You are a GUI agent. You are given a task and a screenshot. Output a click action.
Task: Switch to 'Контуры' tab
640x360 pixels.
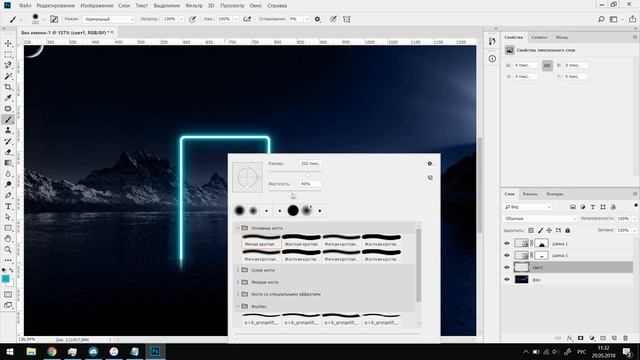[x=555, y=194]
